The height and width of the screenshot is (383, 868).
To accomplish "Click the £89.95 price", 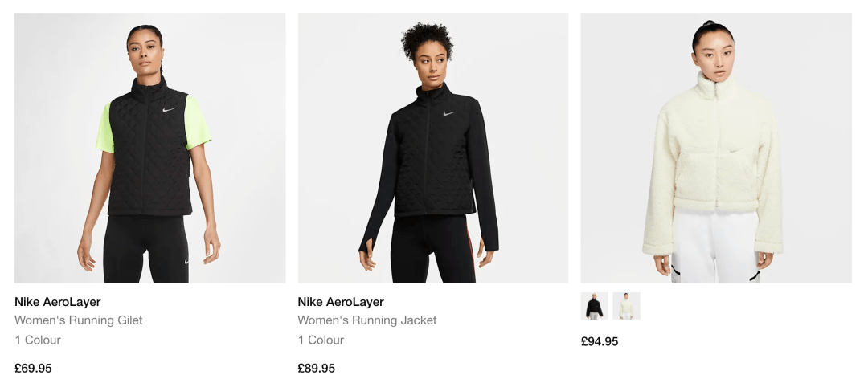I will [316, 368].
